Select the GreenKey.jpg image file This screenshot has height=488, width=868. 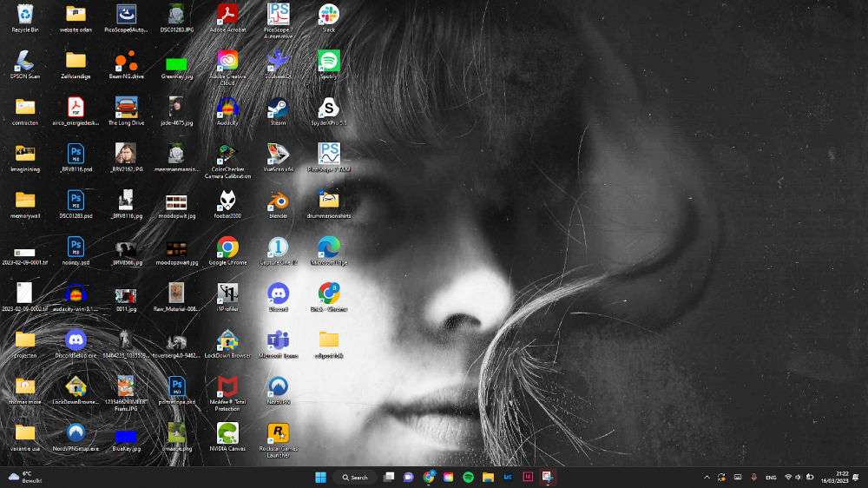[176, 65]
